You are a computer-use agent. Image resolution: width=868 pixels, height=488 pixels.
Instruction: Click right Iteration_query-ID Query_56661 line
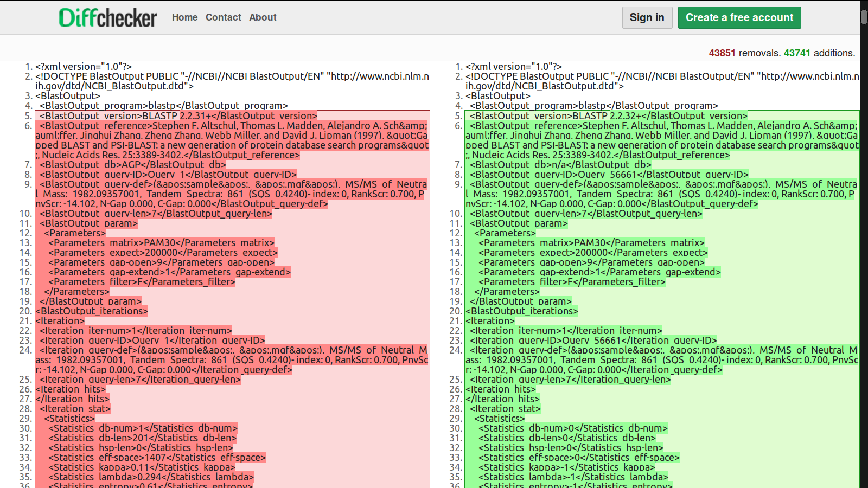point(593,340)
